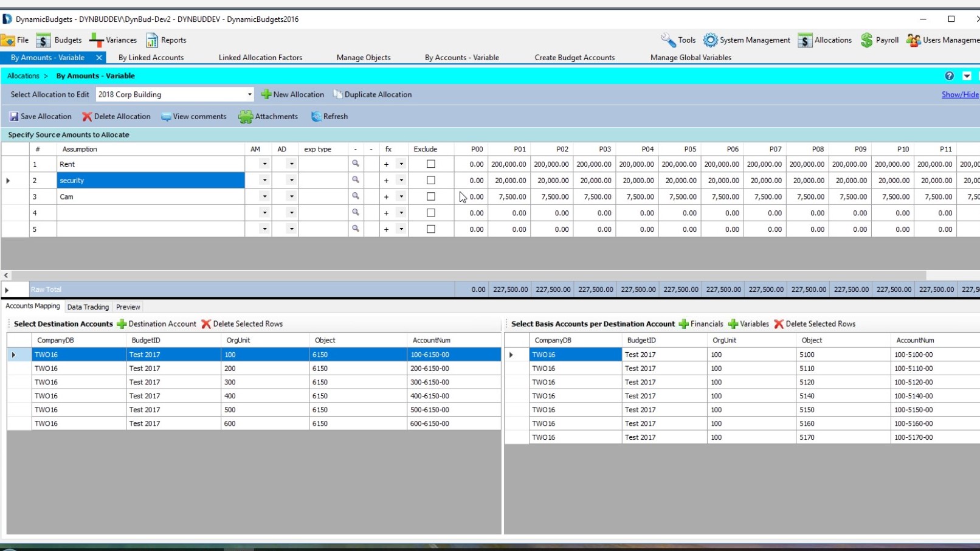
Task: Open System Management gear icon
Action: click(710, 41)
